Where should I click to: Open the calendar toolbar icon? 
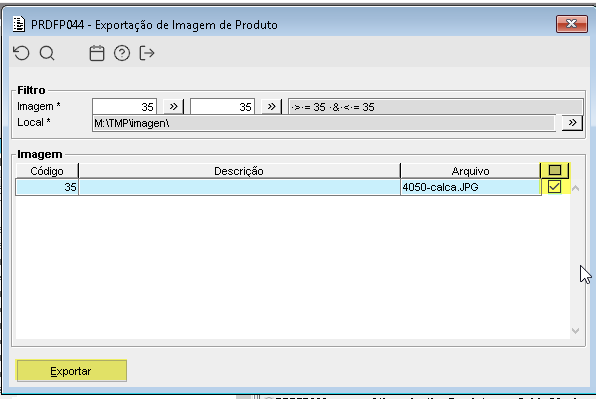97,53
